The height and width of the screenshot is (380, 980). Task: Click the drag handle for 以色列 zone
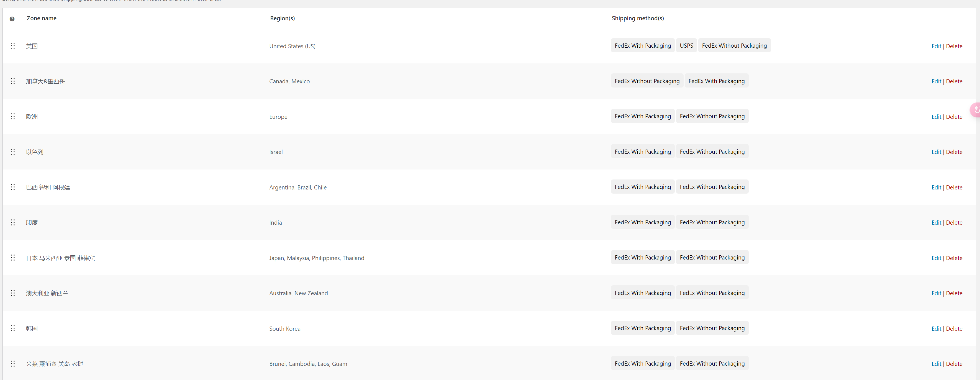13,152
